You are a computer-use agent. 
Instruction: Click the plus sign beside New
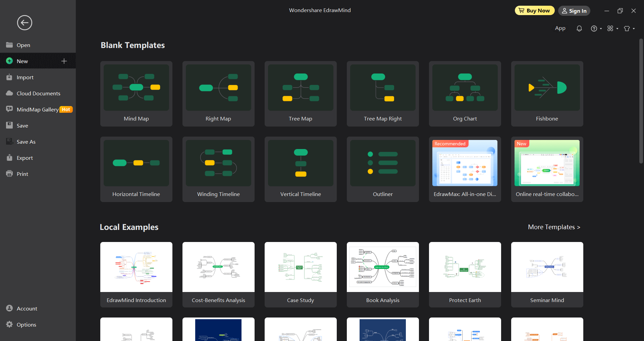click(64, 61)
